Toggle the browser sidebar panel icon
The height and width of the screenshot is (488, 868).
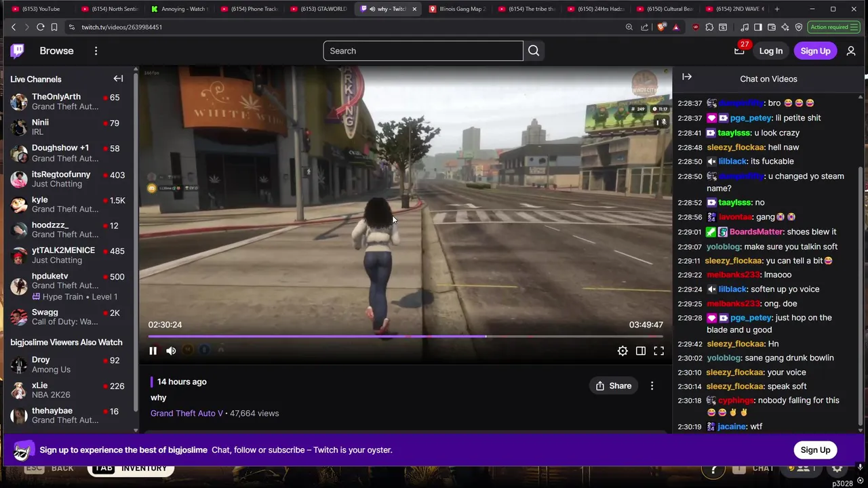757,27
